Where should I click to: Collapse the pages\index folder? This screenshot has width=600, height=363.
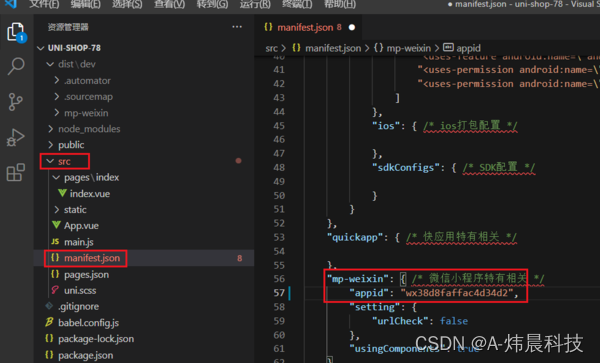[x=56, y=177]
